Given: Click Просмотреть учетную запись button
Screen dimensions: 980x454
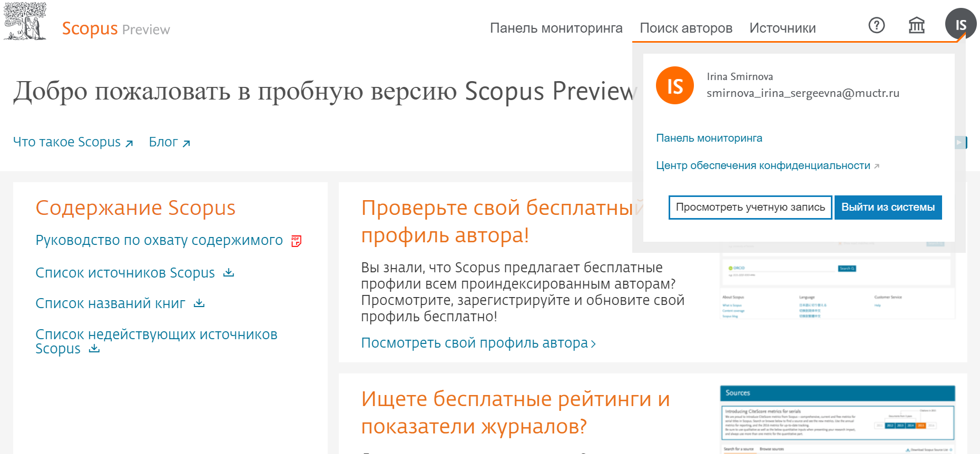Looking at the screenshot, I should (750, 208).
